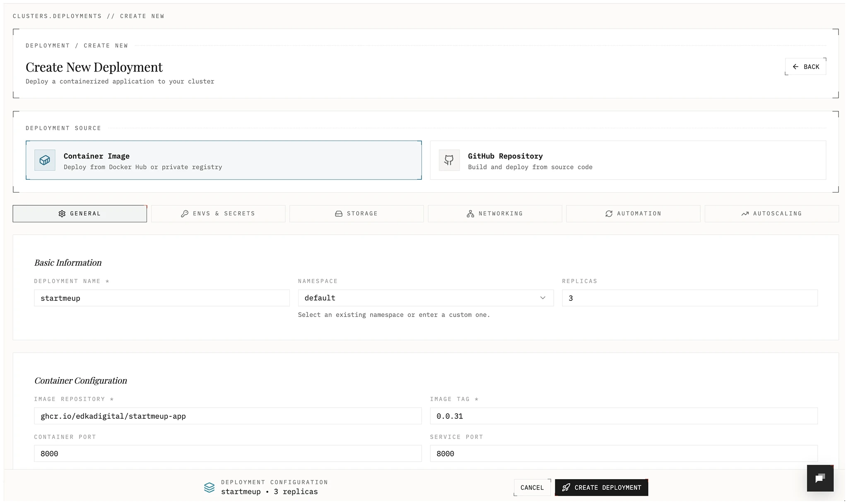Select GitHub Repository as deployment source
Viewport: 848px width, 504px height.
pyautogui.click(x=628, y=160)
